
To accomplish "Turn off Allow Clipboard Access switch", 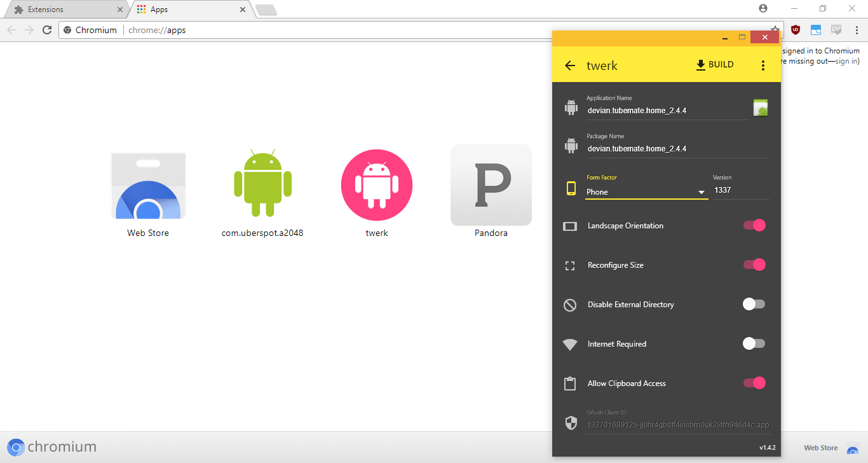I will pos(754,383).
